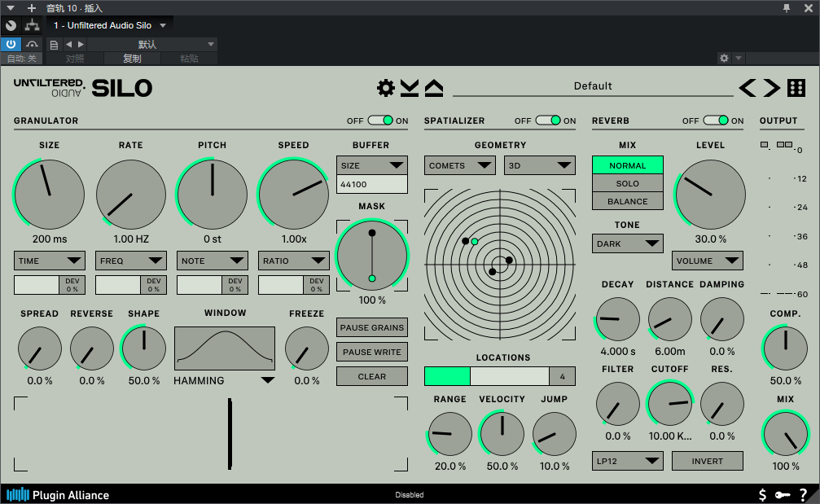Click the PAUSE WRITE button
This screenshot has height=504, width=820.
pyautogui.click(x=372, y=352)
